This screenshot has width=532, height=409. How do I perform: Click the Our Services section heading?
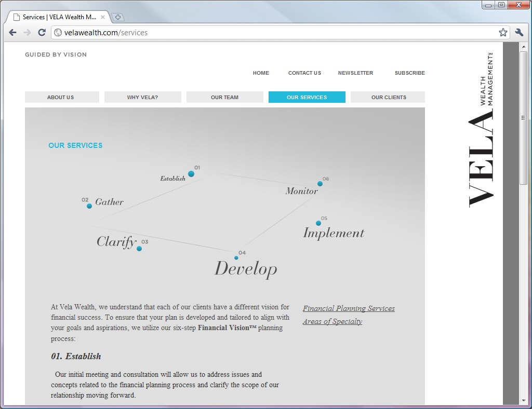click(75, 145)
